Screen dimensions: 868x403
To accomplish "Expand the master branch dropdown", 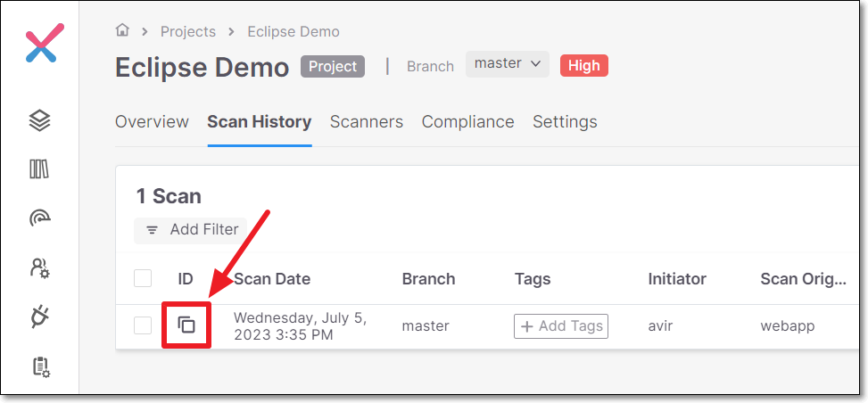I will pyautogui.click(x=507, y=64).
